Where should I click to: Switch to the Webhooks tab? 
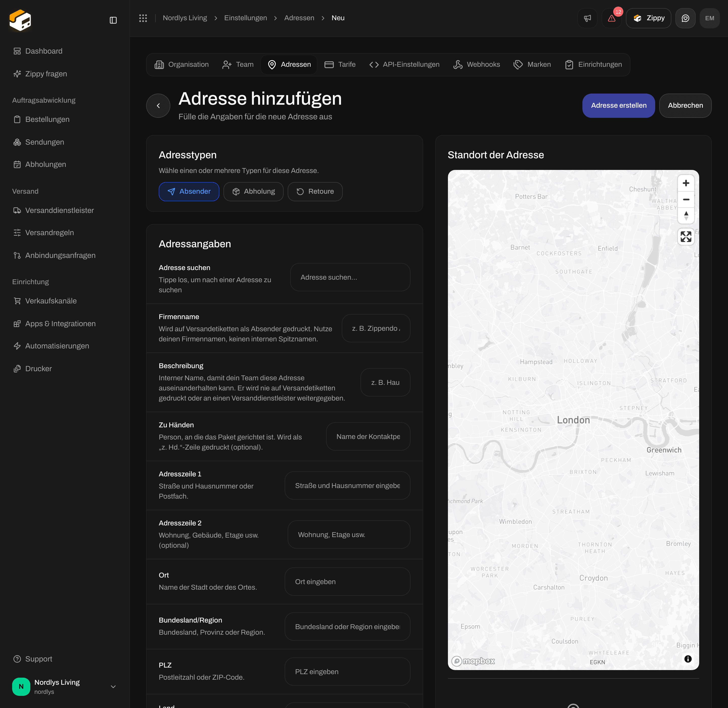477,65
